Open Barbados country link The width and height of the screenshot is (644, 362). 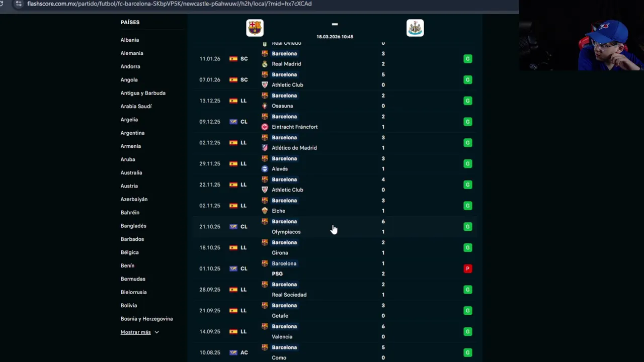132,239
